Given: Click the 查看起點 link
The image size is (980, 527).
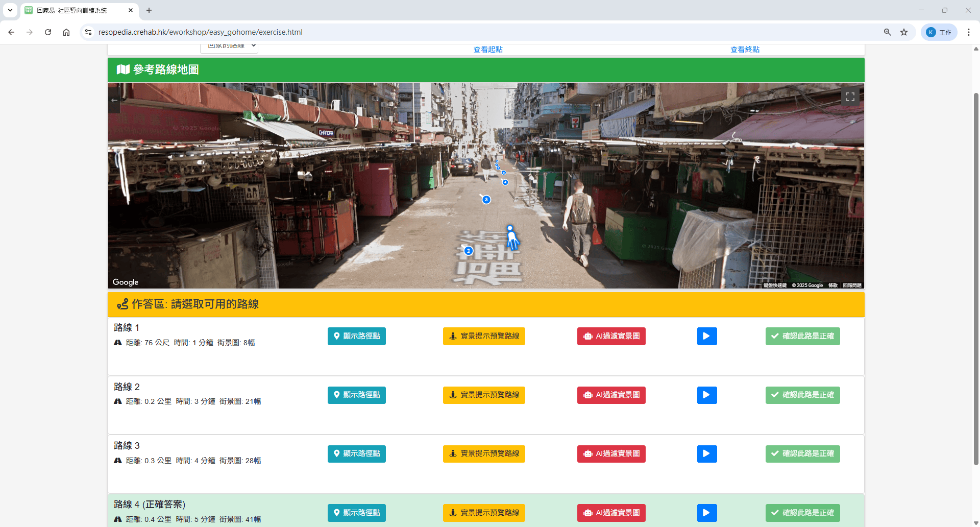Looking at the screenshot, I should tap(488, 50).
